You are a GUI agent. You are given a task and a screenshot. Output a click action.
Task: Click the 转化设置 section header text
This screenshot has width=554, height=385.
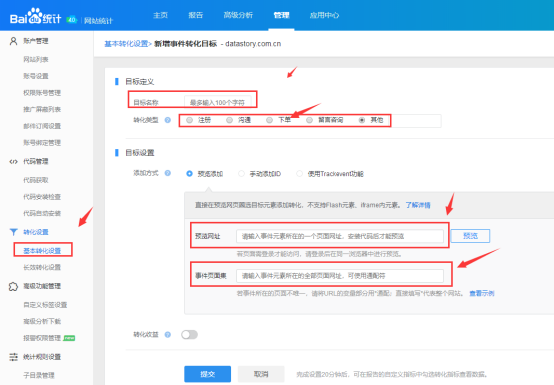tap(36, 232)
